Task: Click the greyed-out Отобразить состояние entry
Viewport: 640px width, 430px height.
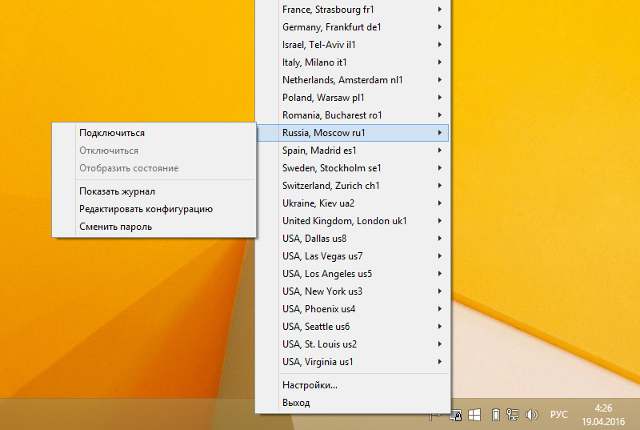Action: (154, 168)
